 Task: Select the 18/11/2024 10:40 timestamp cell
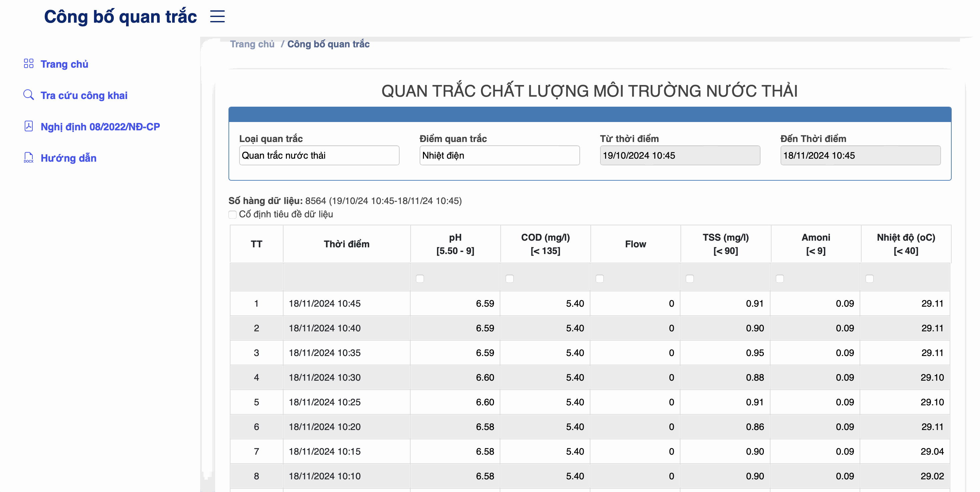(x=347, y=328)
